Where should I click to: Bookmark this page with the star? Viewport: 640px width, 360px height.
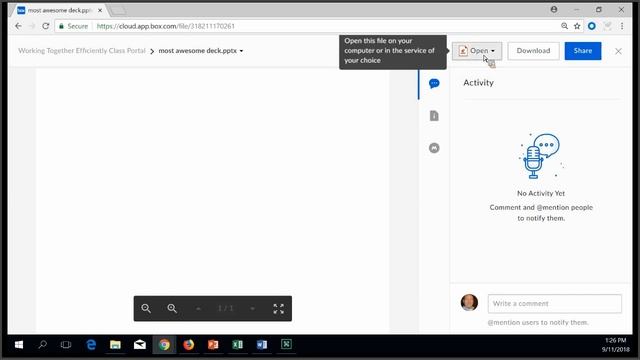pos(577,26)
